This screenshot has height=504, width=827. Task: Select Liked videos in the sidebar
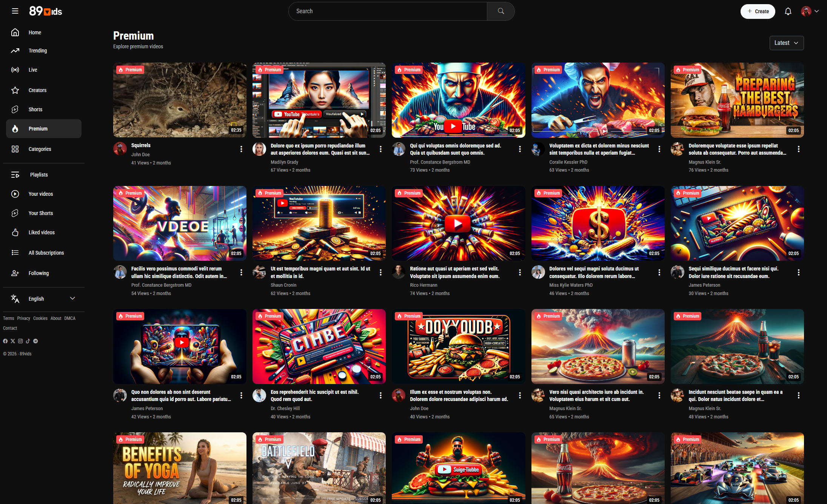[x=42, y=232]
